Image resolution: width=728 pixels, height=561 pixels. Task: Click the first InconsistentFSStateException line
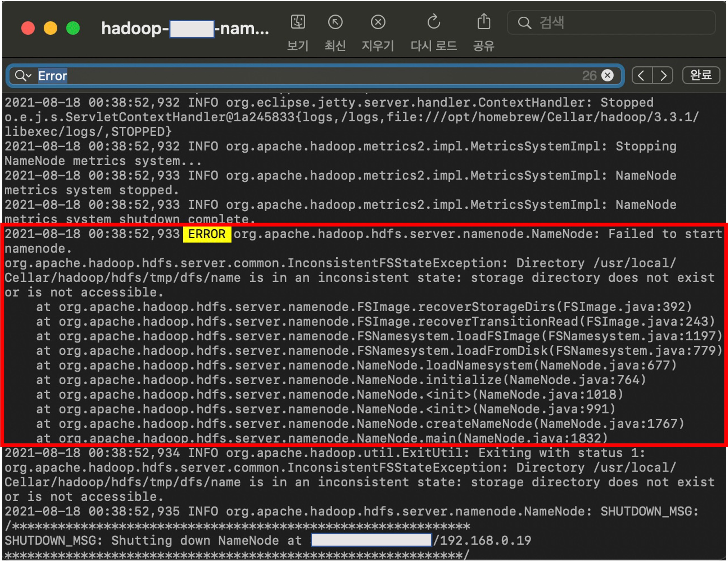[x=340, y=263]
